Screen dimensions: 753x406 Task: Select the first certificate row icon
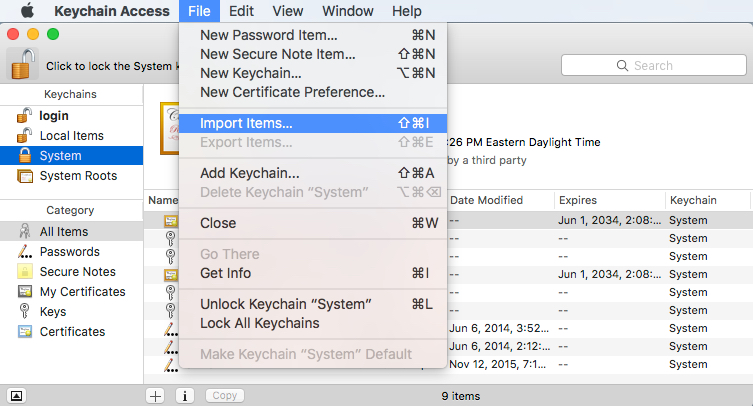pyautogui.click(x=171, y=221)
